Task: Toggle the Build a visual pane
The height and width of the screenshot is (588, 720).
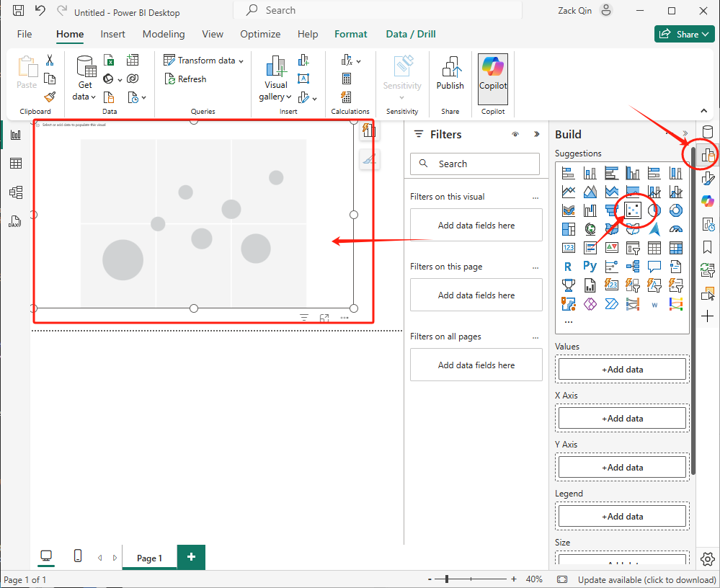Action: [x=708, y=155]
